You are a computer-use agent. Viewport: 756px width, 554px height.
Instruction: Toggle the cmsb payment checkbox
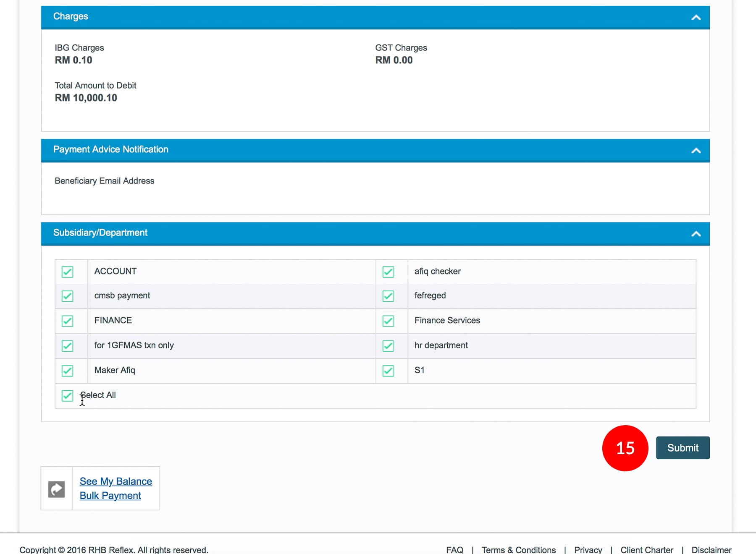[67, 296]
